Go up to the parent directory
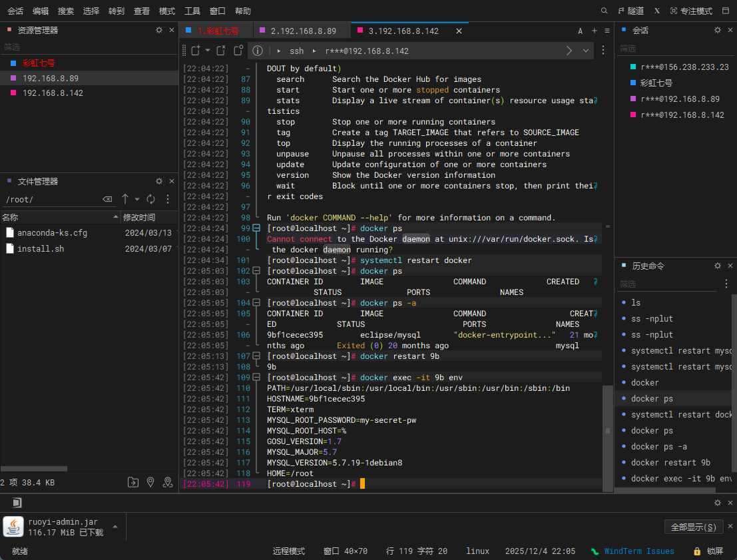The width and height of the screenshot is (737, 560). (125, 199)
